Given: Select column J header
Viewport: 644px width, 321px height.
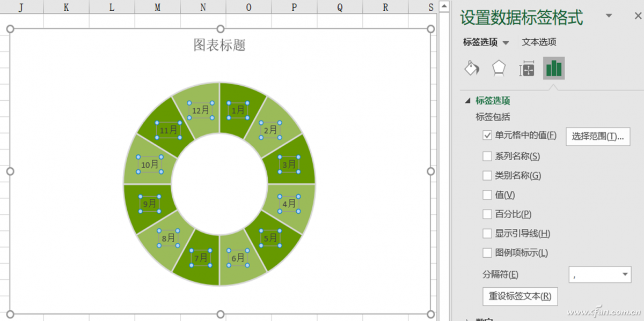Looking at the screenshot, I should 21,6.
